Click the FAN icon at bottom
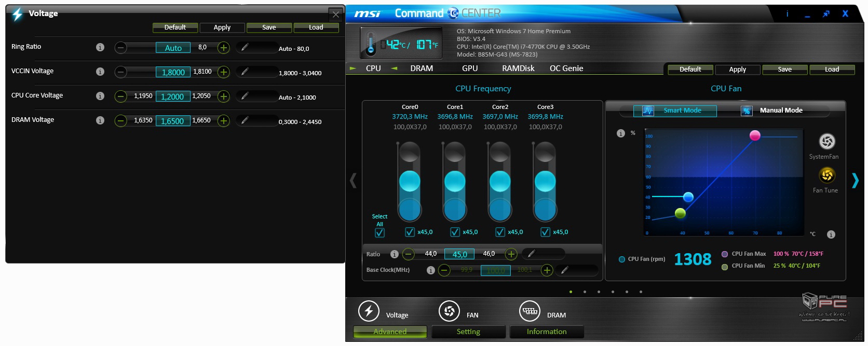Viewport: 868px width, 346px height. pyautogui.click(x=449, y=311)
